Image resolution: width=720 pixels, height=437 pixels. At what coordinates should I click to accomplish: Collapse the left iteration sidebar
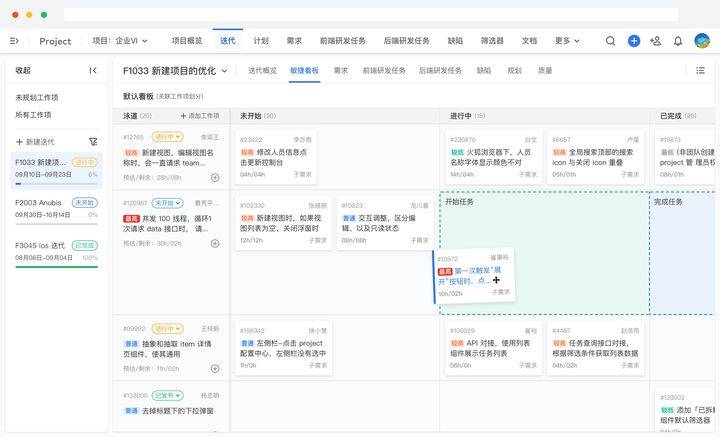(x=93, y=70)
